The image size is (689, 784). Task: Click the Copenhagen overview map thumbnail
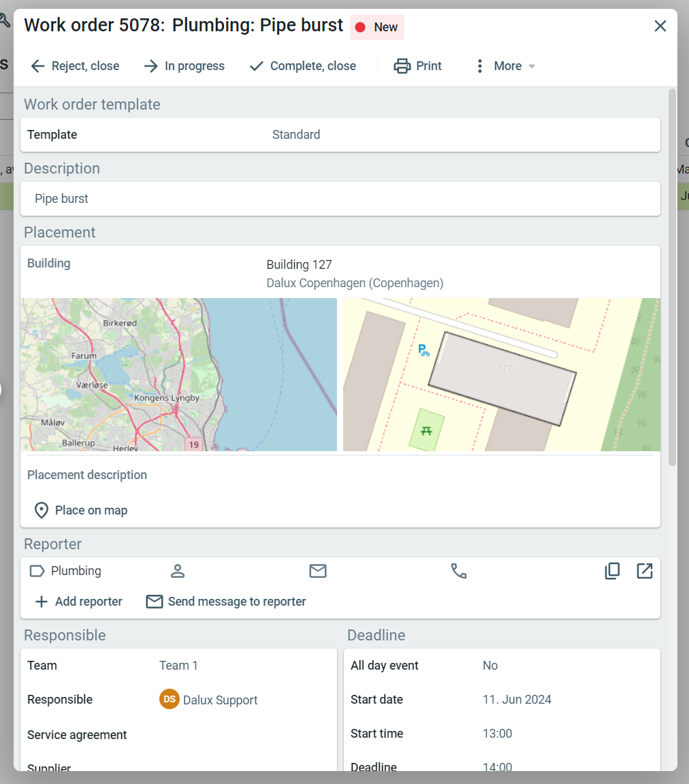pos(178,374)
